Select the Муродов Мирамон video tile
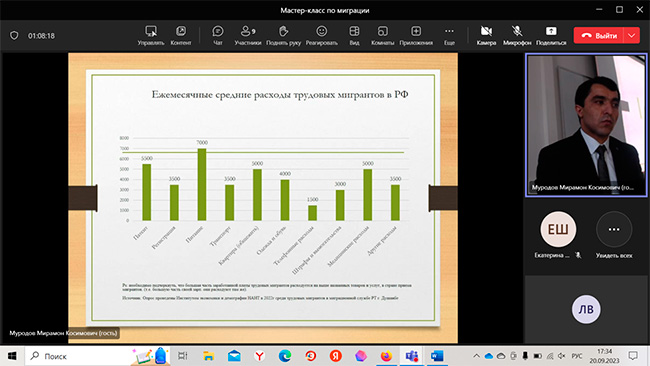Viewport: 650px width, 366px height. pyautogui.click(x=586, y=125)
